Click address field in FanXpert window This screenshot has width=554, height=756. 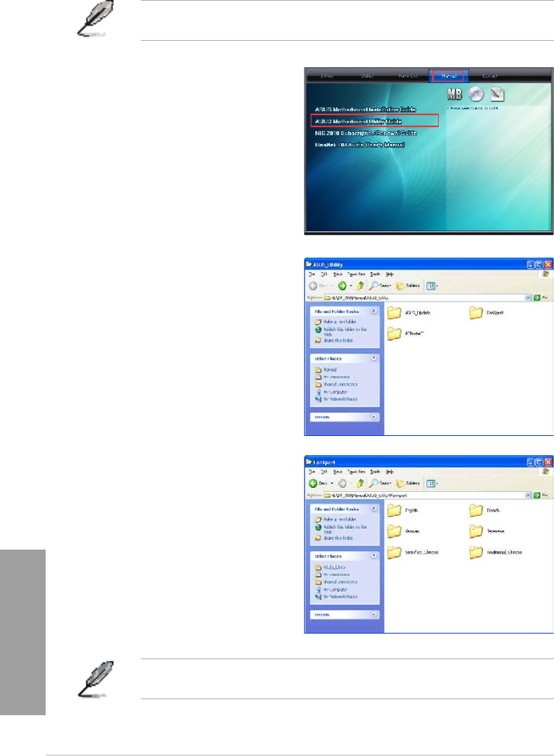tap(427, 495)
